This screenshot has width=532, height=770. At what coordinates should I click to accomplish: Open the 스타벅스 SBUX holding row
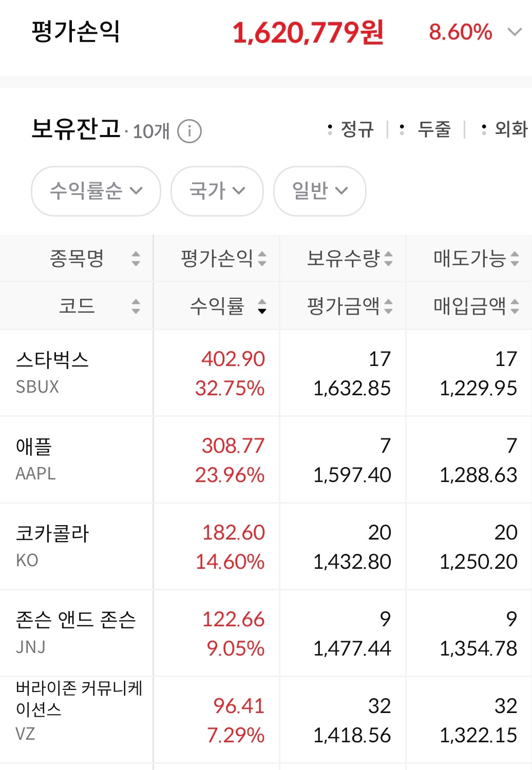266,373
